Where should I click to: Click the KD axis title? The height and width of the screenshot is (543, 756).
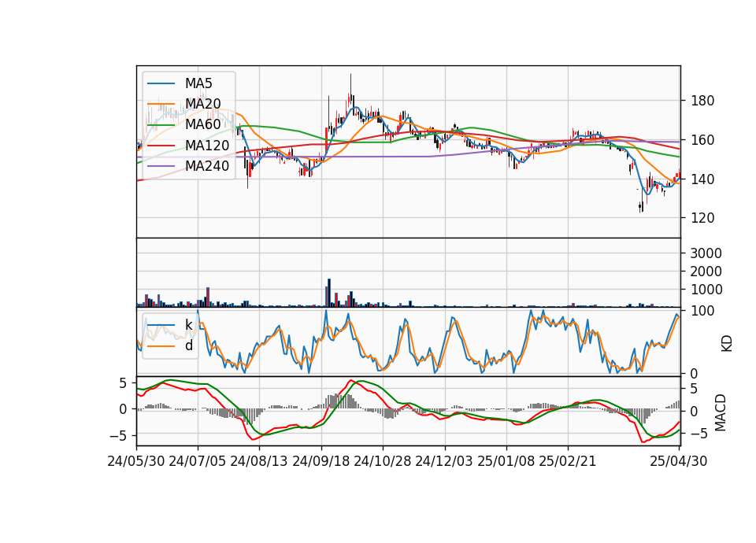tap(727, 342)
